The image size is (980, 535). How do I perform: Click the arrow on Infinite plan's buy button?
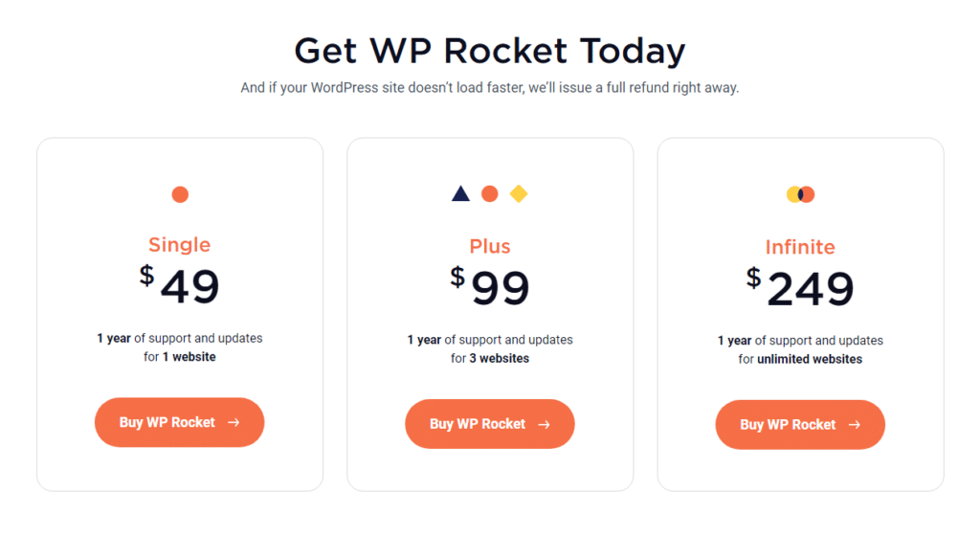[x=854, y=425]
